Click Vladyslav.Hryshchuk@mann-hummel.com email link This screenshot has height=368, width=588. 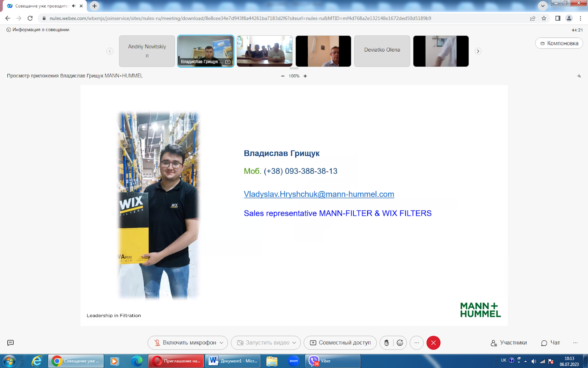point(319,194)
